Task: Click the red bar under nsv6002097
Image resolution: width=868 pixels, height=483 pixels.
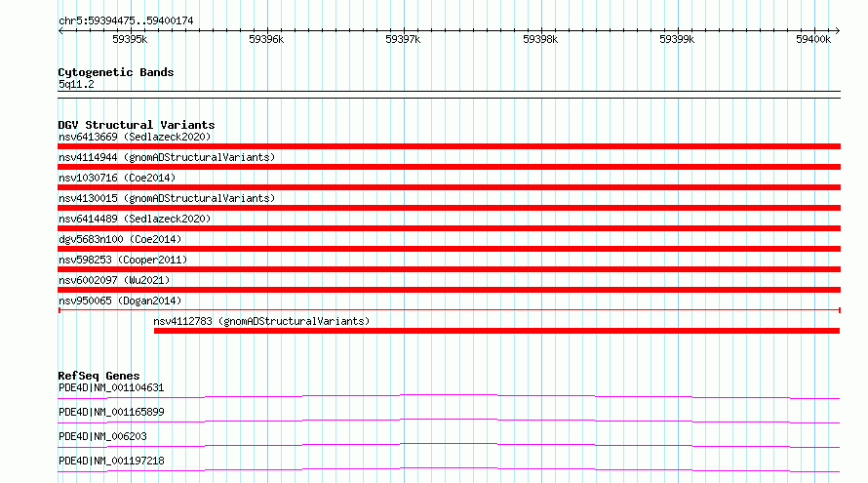Action: click(x=449, y=290)
